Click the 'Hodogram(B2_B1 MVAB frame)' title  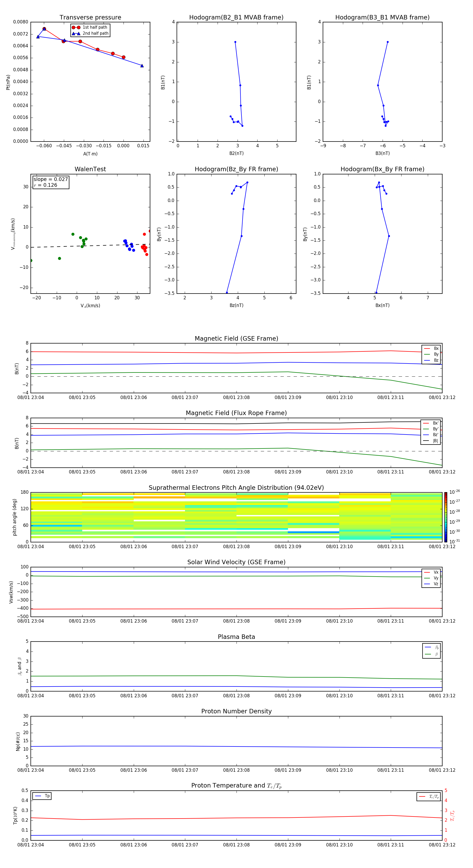tap(236, 18)
